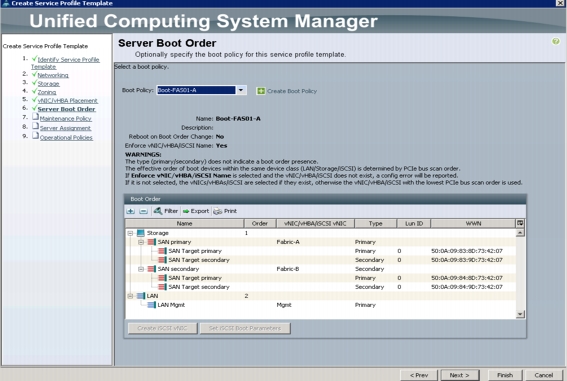The width and height of the screenshot is (567, 381).
Task: Click the Prev button
Action: [x=419, y=375]
